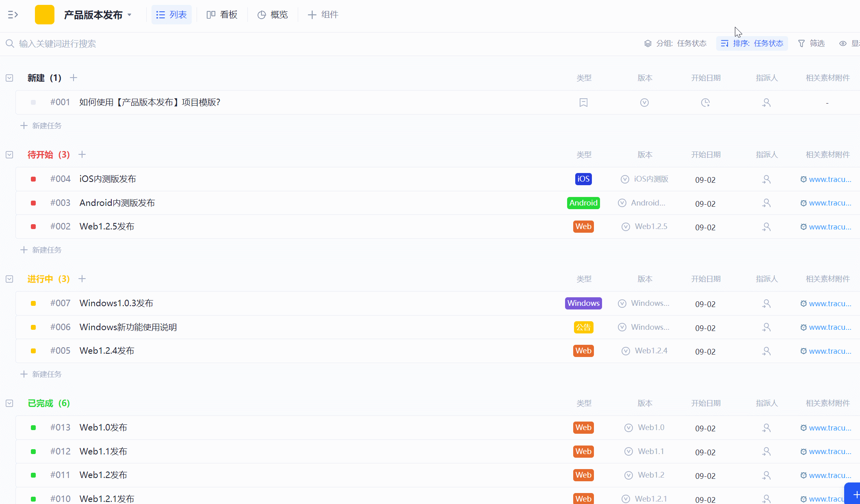Viewport: 860px width, 504px height.
Task: Collapse the 待开始 group
Action: coord(9,155)
